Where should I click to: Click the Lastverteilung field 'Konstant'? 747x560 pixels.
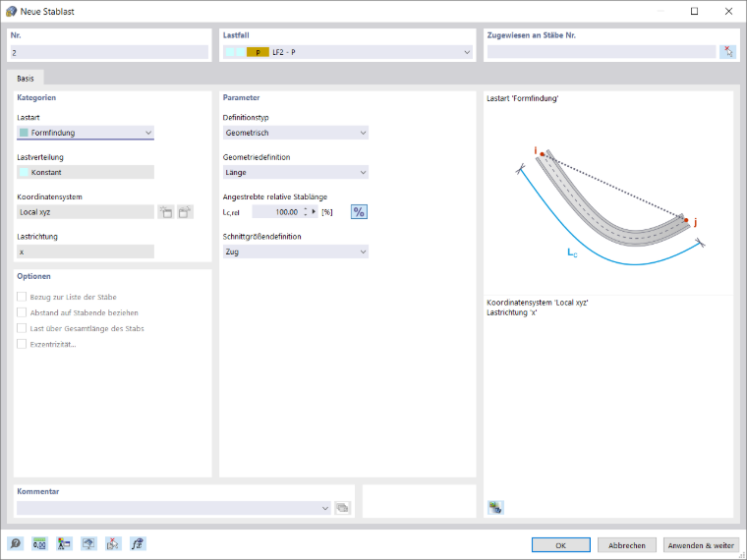pos(86,172)
